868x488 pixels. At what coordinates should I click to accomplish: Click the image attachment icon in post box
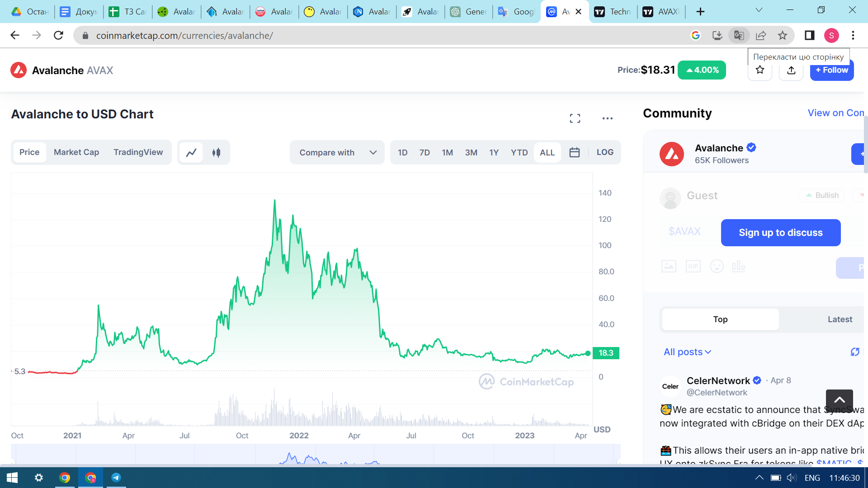tap(669, 266)
